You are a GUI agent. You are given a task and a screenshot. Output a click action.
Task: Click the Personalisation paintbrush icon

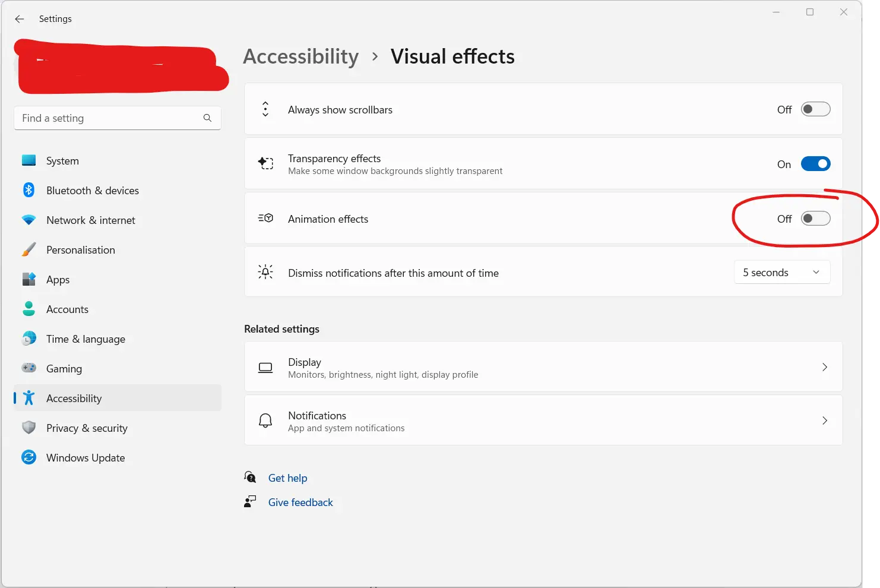tap(29, 249)
